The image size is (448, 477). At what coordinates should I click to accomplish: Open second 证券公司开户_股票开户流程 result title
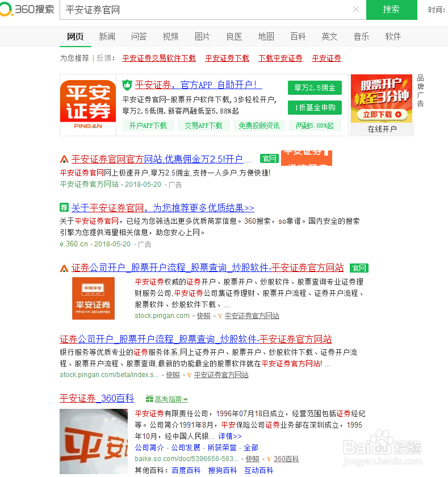coord(196,339)
